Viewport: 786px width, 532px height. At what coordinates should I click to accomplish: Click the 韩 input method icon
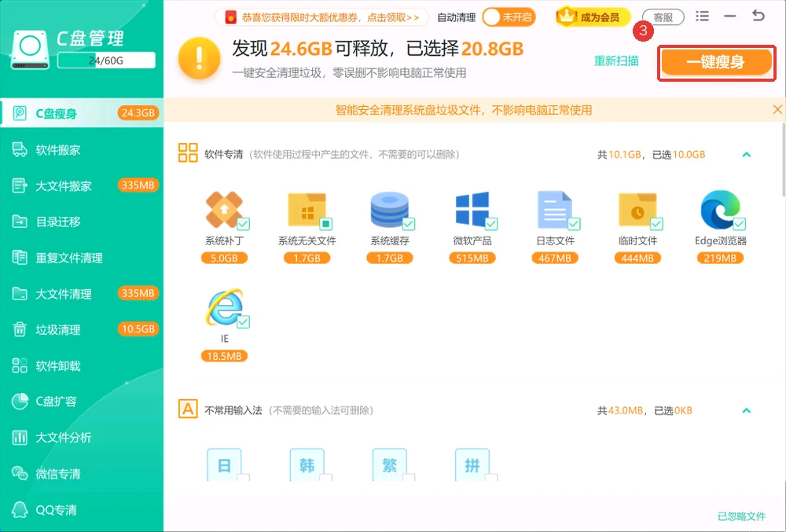307,465
